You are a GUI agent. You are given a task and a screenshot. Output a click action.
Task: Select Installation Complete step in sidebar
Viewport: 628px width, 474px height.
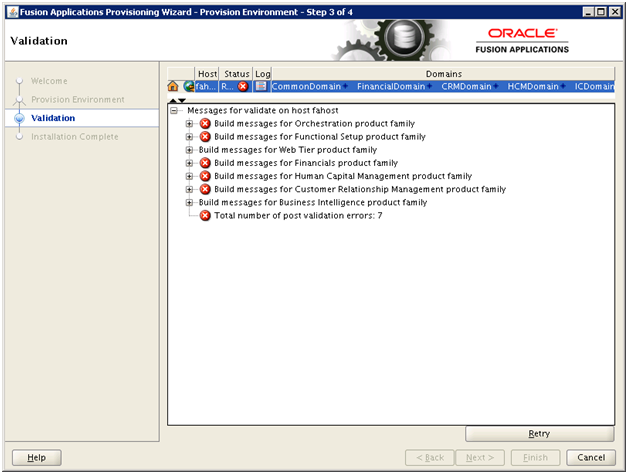74,137
